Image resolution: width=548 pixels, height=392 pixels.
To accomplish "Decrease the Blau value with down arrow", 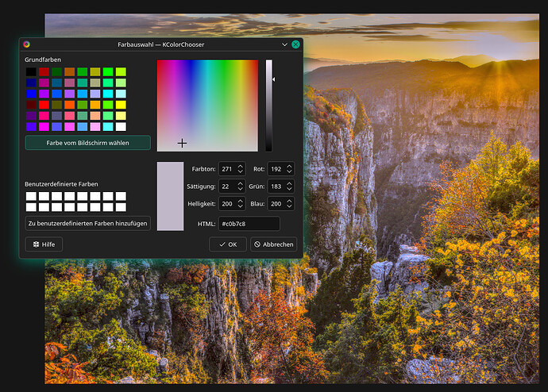I will click(289, 207).
